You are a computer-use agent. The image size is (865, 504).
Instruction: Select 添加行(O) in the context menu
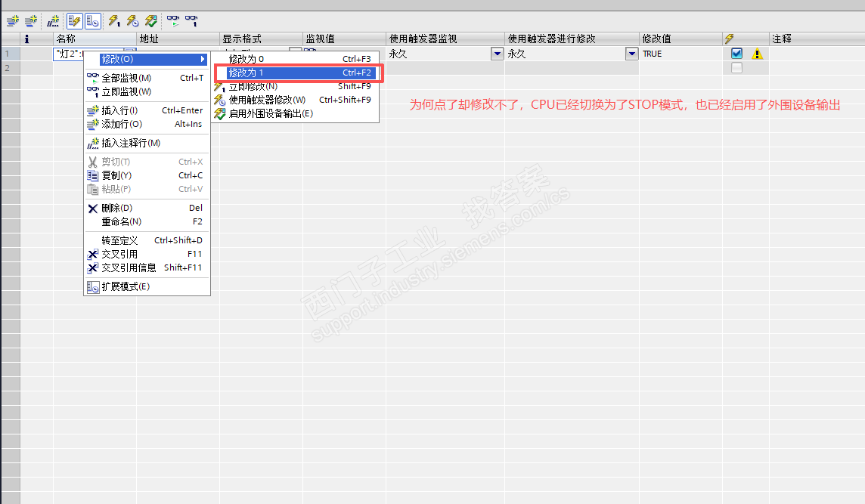147,124
